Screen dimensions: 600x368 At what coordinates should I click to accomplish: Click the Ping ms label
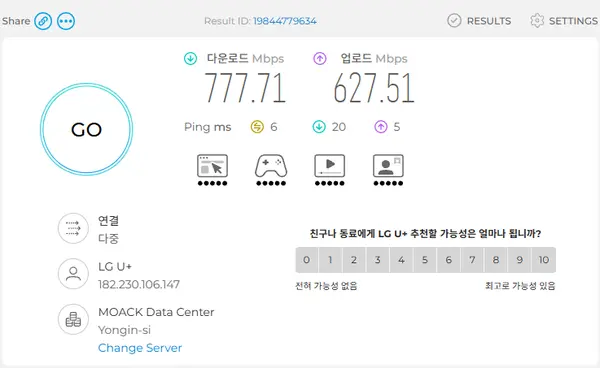(x=207, y=127)
